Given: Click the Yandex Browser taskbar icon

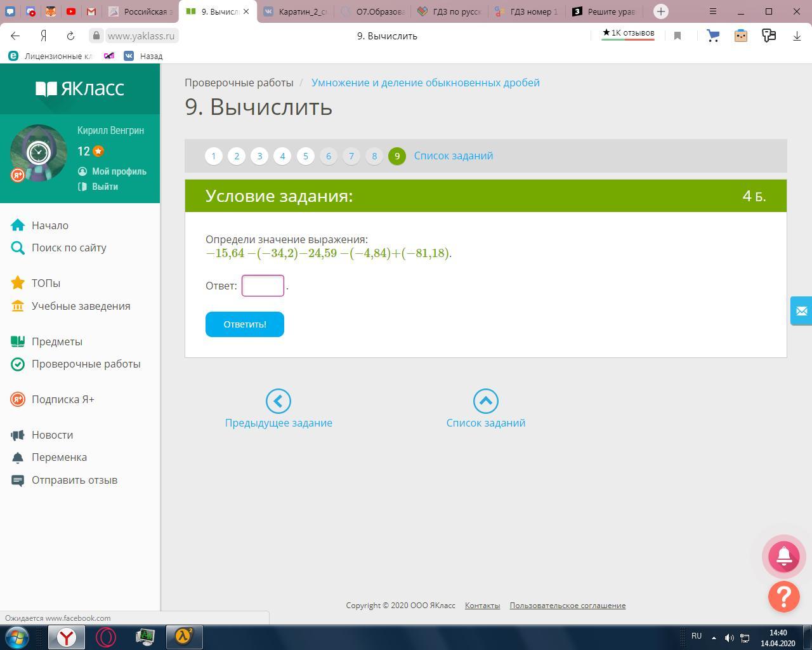Looking at the screenshot, I should (67, 637).
